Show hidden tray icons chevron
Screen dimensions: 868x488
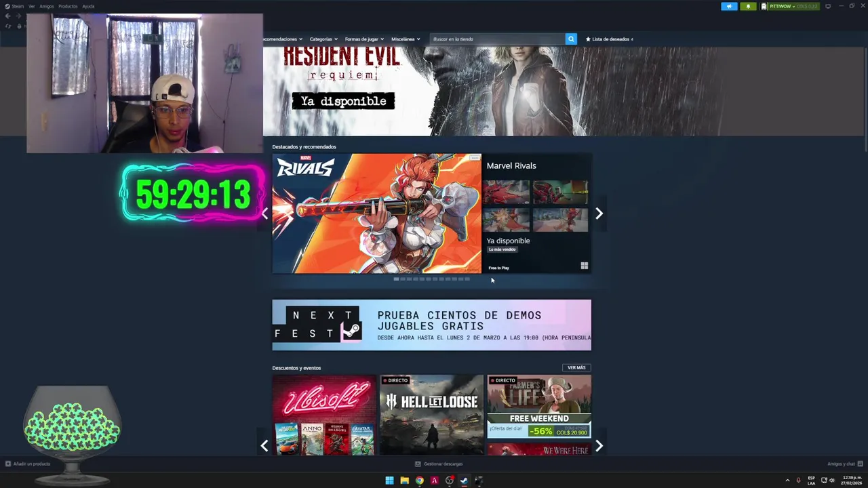click(x=787, y=481)
